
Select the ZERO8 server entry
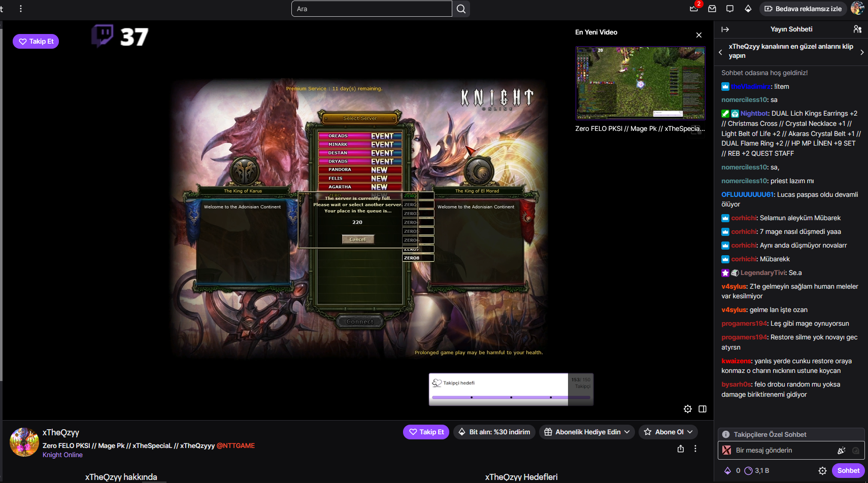418,258
